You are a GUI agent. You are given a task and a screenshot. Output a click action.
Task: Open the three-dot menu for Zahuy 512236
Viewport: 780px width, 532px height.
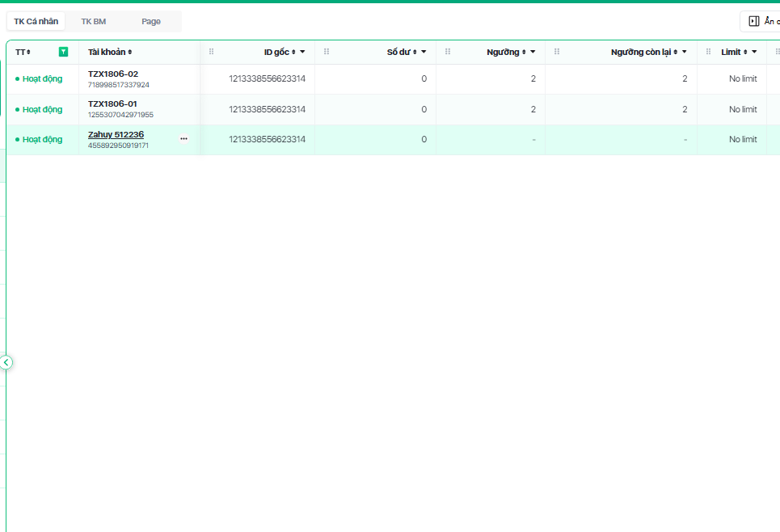[183, 139]
